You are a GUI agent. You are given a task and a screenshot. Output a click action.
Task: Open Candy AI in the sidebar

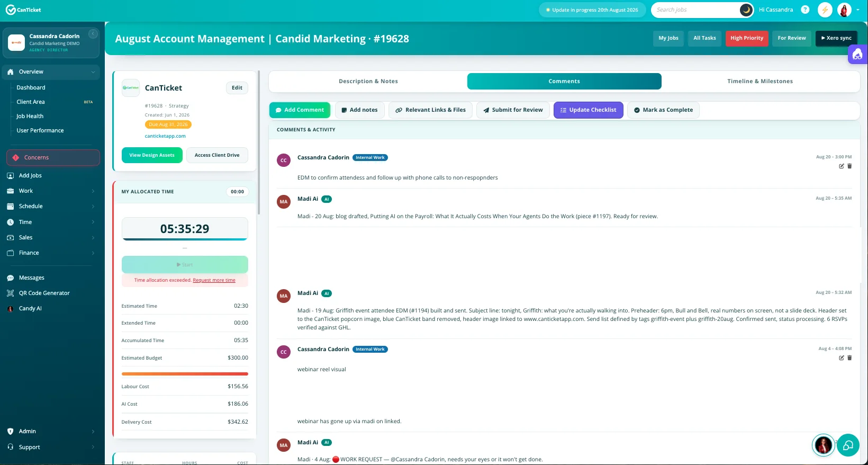click(30, 309)
